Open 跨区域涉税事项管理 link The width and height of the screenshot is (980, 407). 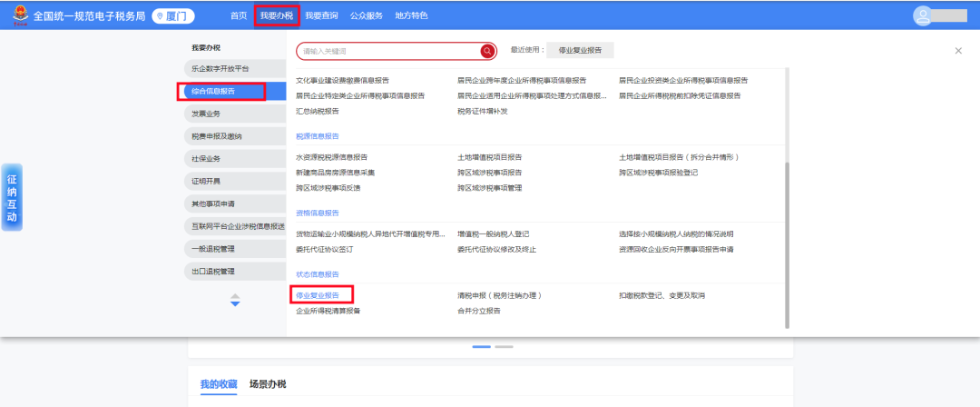point(489,188)
